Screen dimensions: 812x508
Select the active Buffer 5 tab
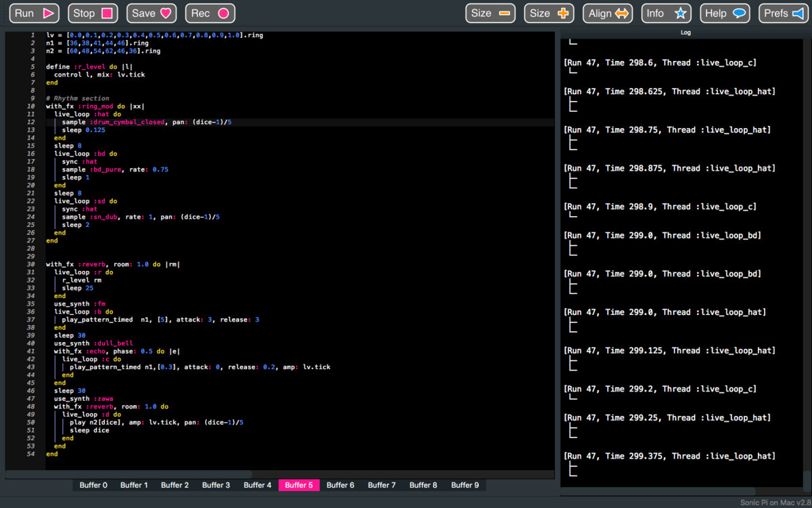pyautogui.click(x=298, y=485)
